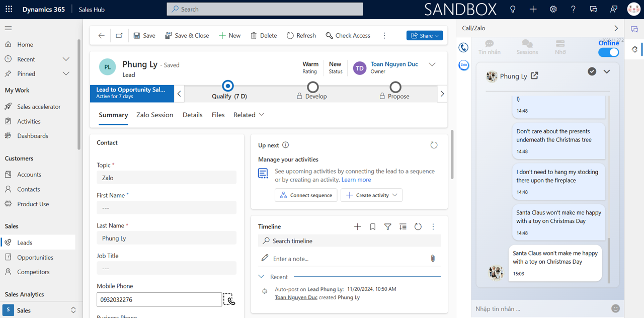Select the phone call channel icon
The height and width of the screenshot is (318, 644).
[464, 48]
